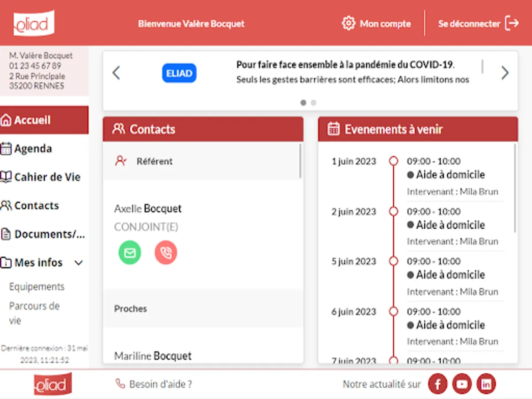Click the Cahier de Vie book icon
This screenshot has height=399, width=532.
tap(6, 177)
